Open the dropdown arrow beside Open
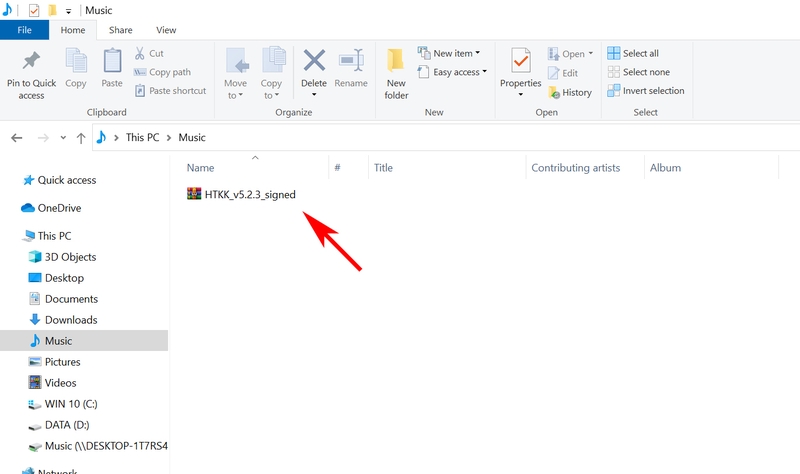 (x=591, y=54)
